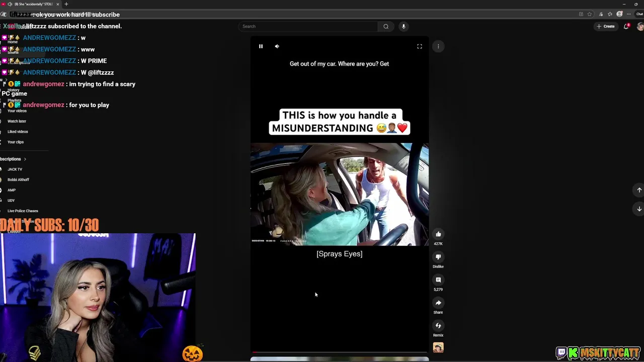This screenshot has height=362, width=644.
Task: Click chat message "W PRIME"
Action: (94, 61)
